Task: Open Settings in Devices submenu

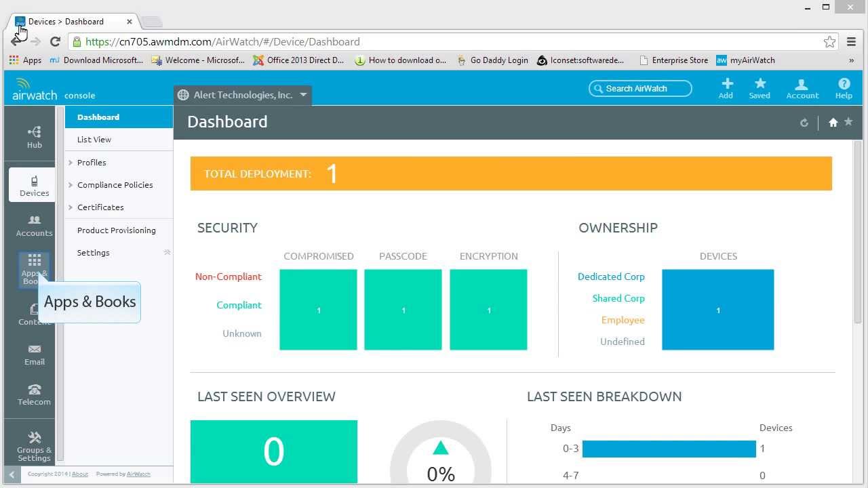Action: 94,253
